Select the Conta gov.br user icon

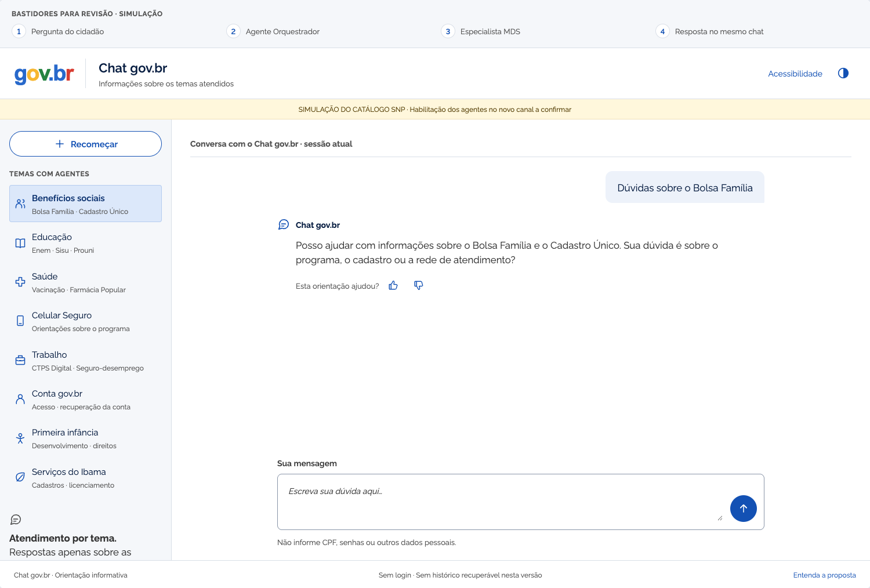point(20,399)
